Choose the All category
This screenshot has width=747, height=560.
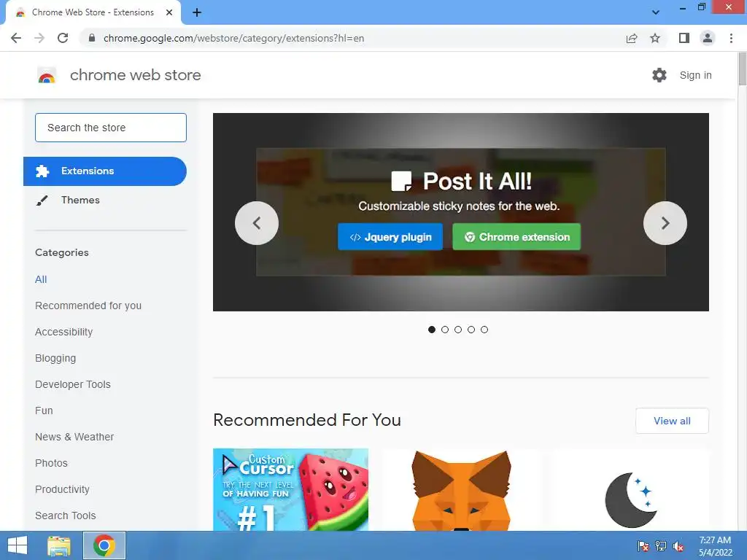[x=41, y=279]
